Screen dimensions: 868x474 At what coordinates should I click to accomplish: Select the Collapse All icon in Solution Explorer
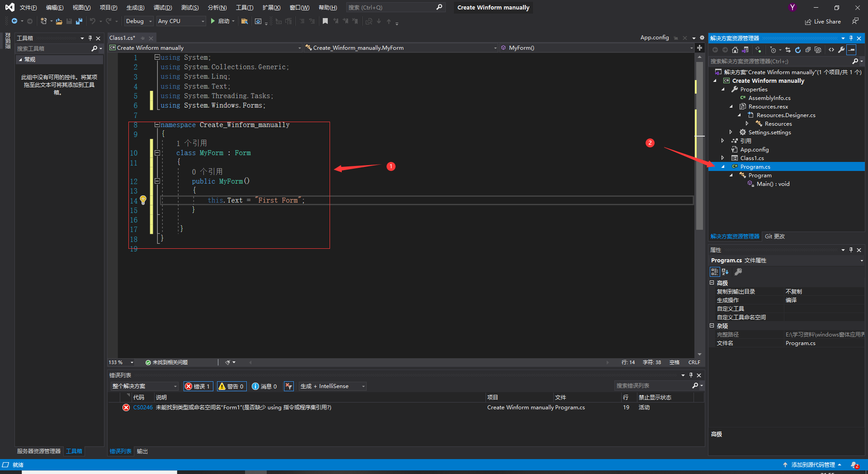point(808,50)
